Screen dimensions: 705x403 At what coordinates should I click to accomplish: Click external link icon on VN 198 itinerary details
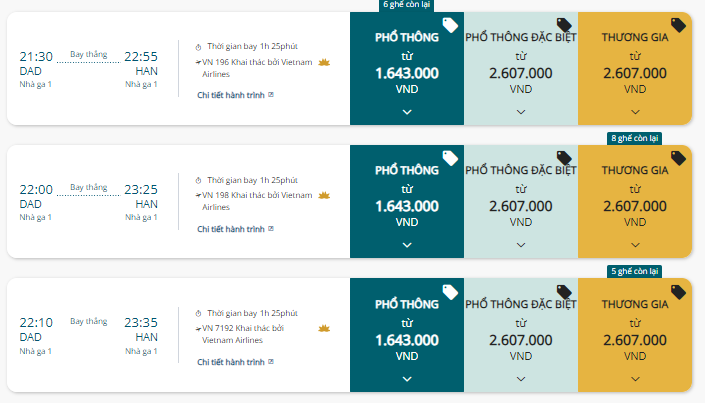point(271,228)
